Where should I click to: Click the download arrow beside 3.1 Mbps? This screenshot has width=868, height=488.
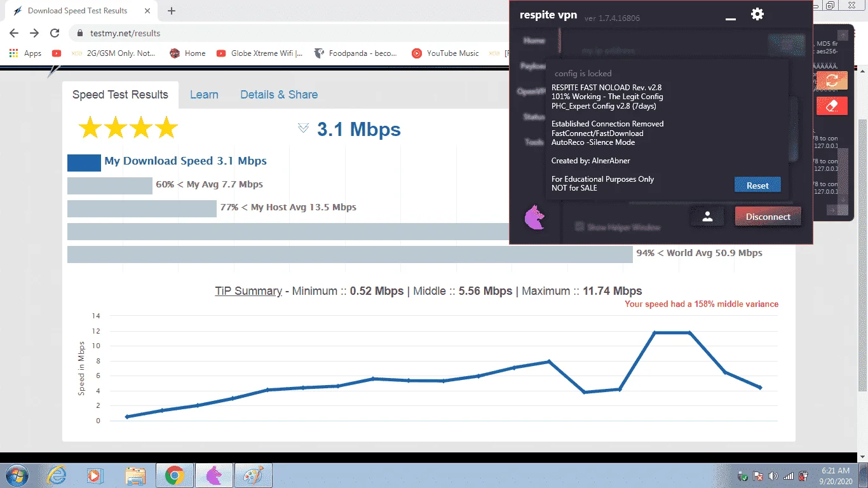pyautogui.click(x=303, y=128)
